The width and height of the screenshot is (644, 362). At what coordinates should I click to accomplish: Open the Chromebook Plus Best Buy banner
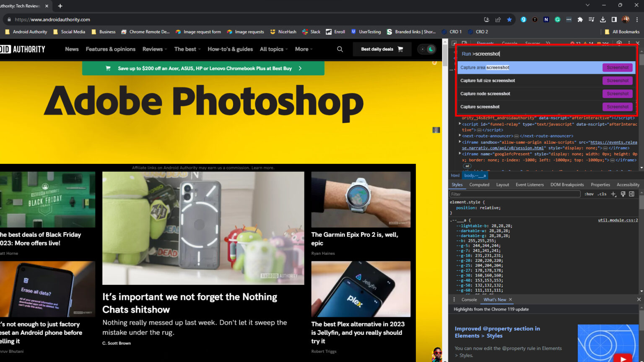tap(203, 68)
